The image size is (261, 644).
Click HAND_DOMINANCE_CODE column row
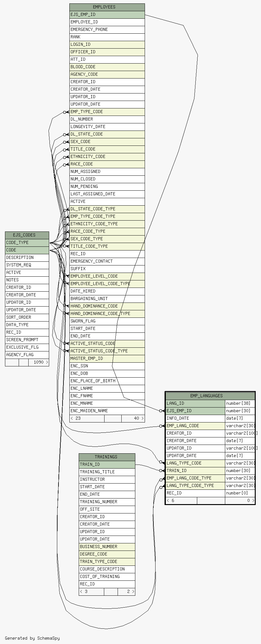(x=107, y=306)
